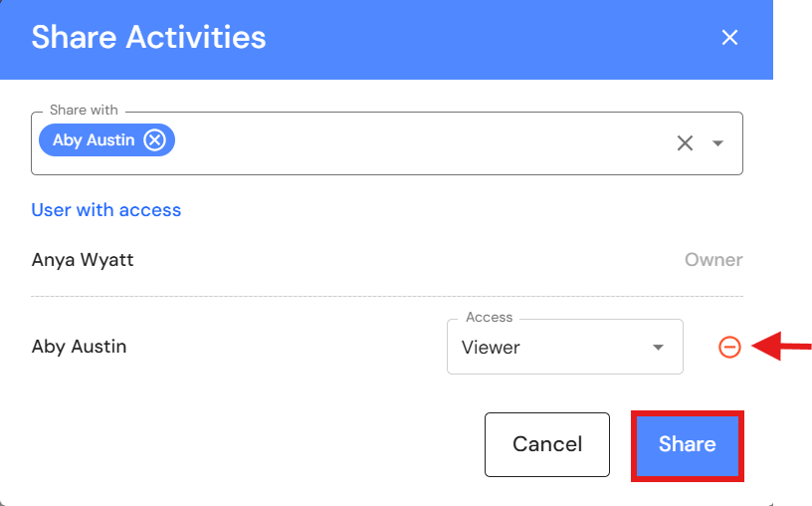812x506 pixels.
Task: Click the Access label above Viewer
Action: (489, 317)
